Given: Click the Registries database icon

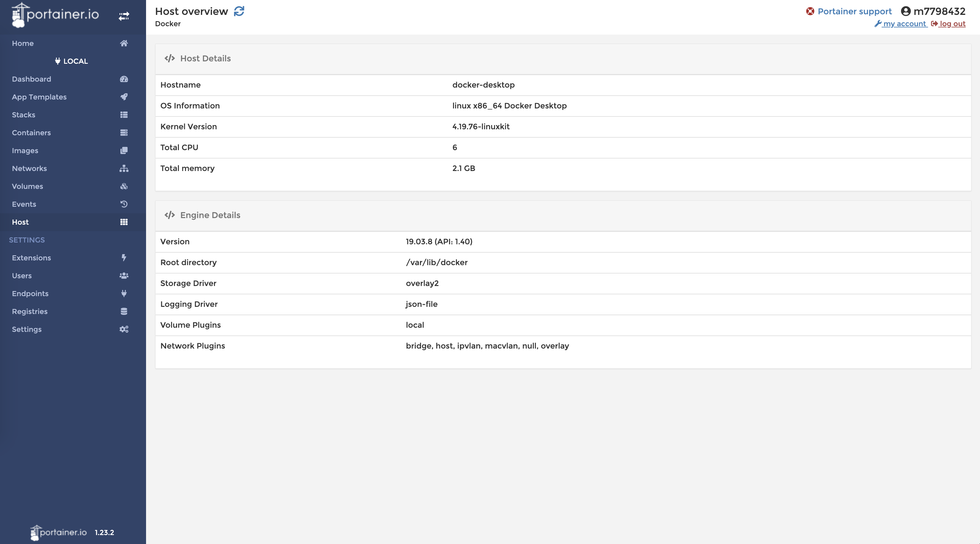Looking at the screenshot, I should pyautogui.click(x=124, y=311).
